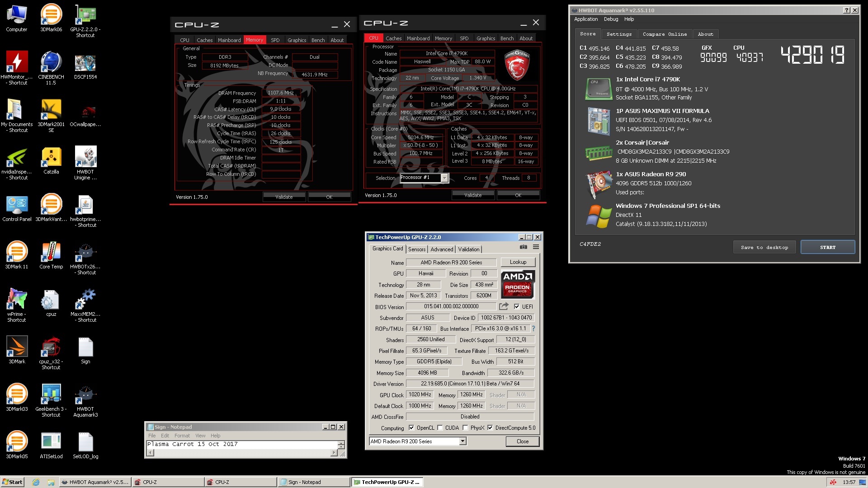Viewport: 868px width, 488px height.
Task: Open Internet Explorer from the taskbar quick launch
Action: coord(36,482)
